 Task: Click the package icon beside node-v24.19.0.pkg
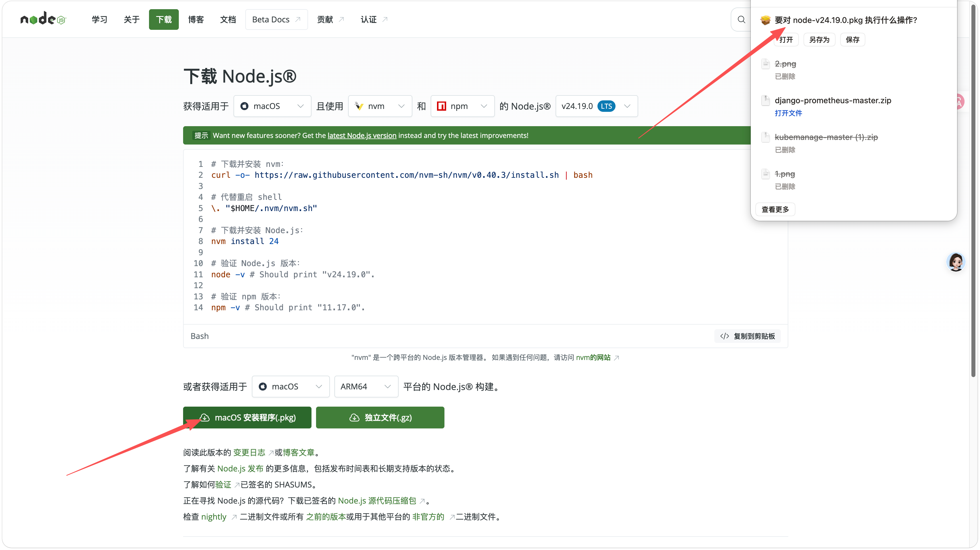765,20
